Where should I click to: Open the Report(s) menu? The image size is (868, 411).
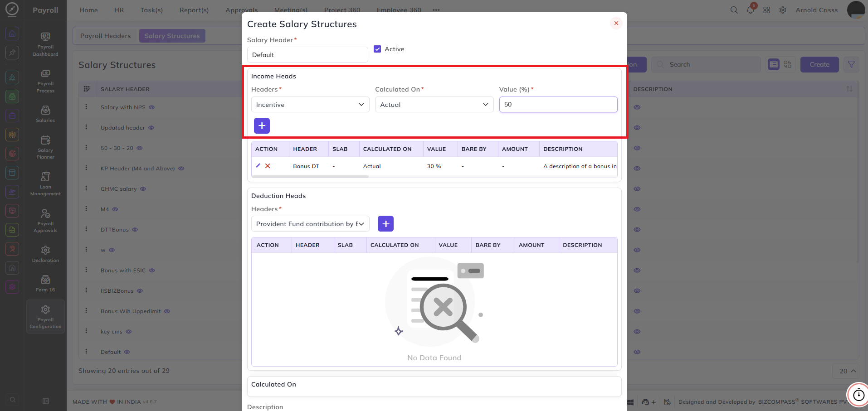(194, 10)
